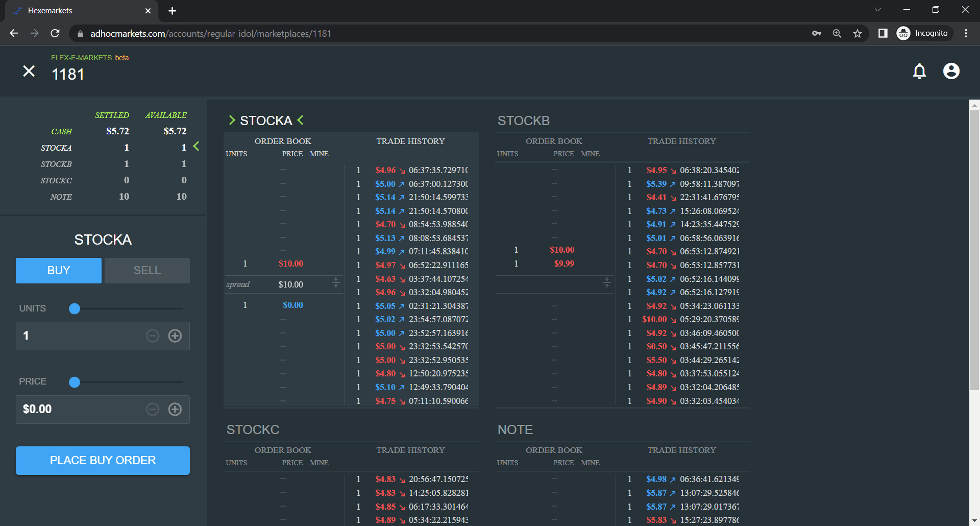Open a new browser tab
This screenshot has height=526, width=980.
tap(172, 11)
